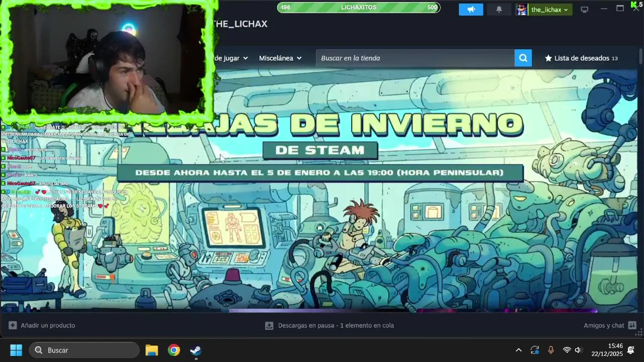Launch Google Chrome from the taskbar
Image resolution: width=644 pixels, height=362 pixels.
pos(174,350)
